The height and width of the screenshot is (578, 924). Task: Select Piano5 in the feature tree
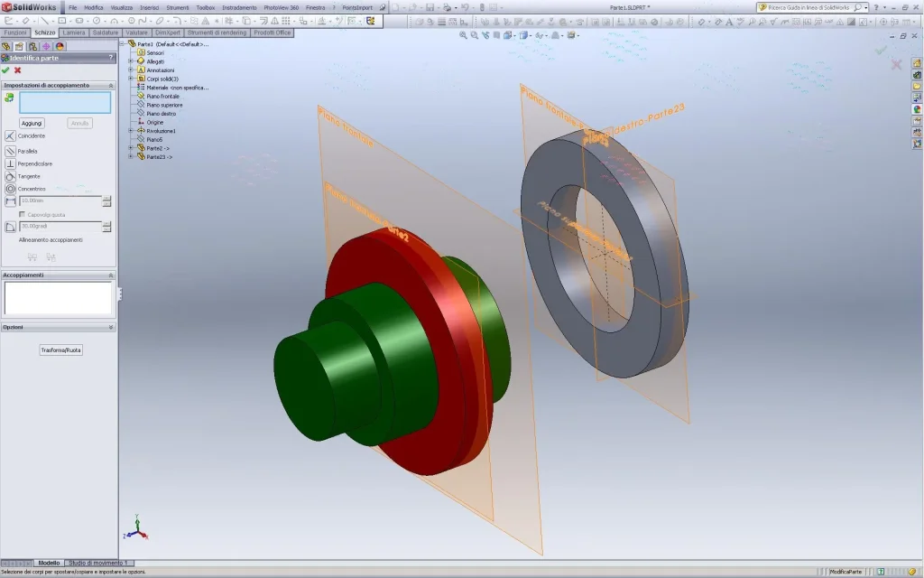click(x=154, y=140)
